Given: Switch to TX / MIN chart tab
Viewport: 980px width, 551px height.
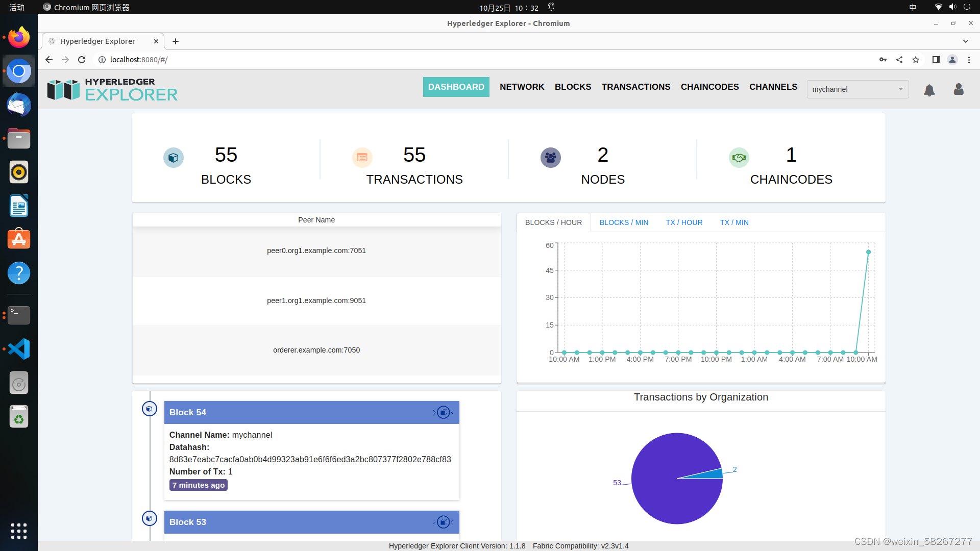Looking at the screenshot, I should point(734,222).
